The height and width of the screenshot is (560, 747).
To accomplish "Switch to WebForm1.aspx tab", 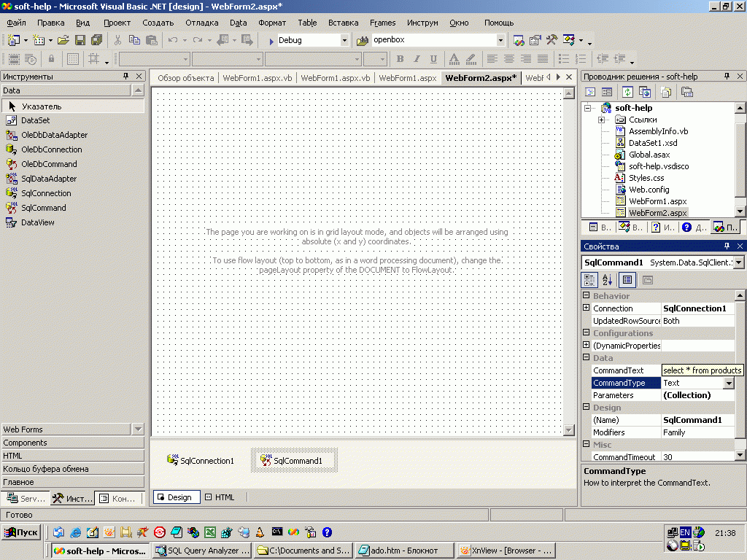I will [x=407, y=78].
